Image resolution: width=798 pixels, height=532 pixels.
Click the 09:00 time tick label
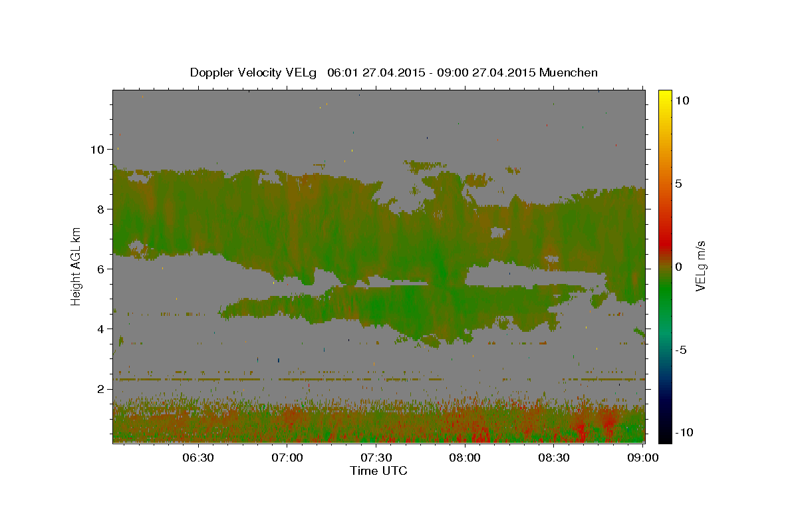point(642,458)
